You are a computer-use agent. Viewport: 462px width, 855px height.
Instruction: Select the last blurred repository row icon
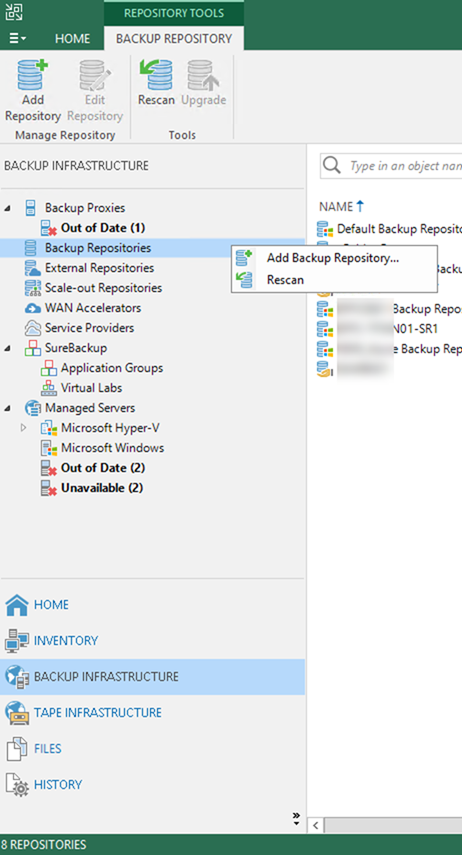(x=325, y=369)
